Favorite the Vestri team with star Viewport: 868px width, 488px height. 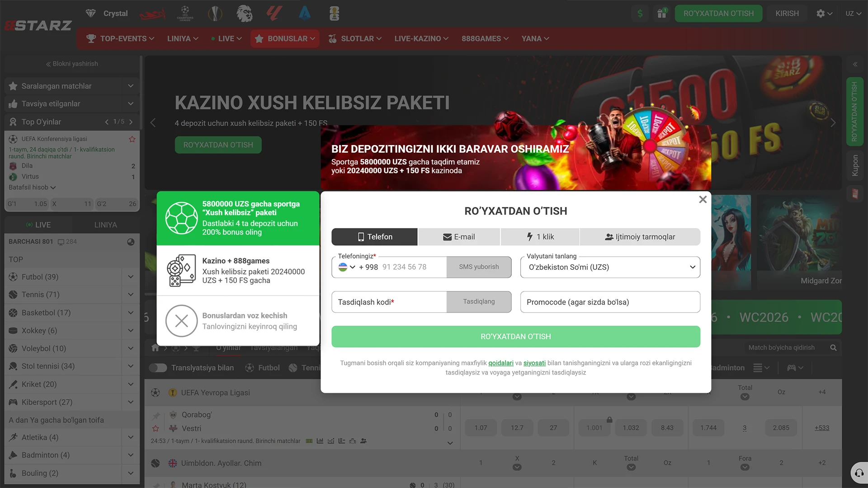tap(156, 428)
